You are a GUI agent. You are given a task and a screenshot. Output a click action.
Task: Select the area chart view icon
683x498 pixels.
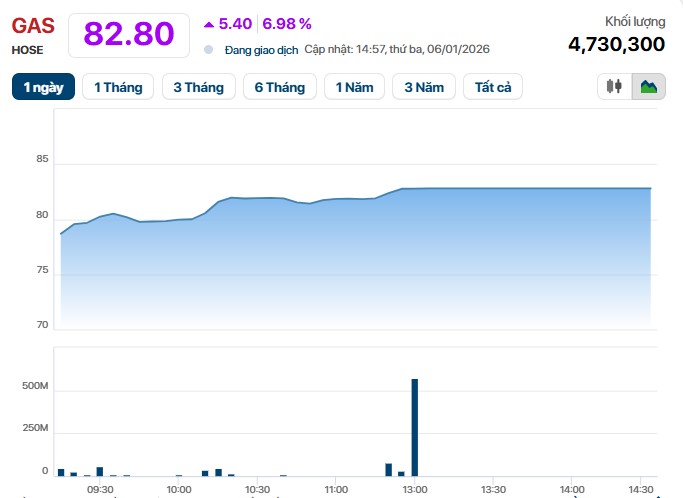[649, 87]
